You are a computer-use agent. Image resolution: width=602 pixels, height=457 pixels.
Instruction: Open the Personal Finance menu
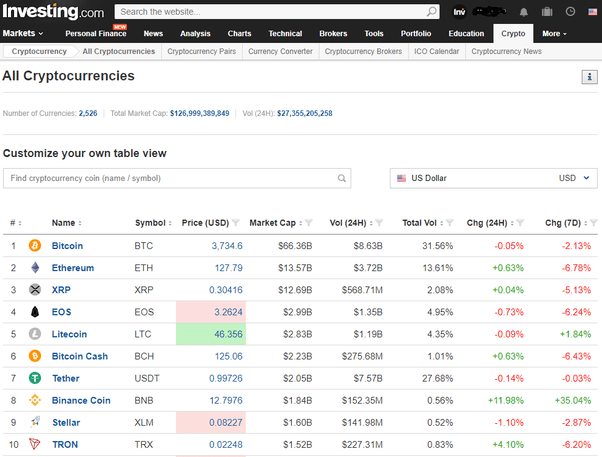tap(96, 33)
